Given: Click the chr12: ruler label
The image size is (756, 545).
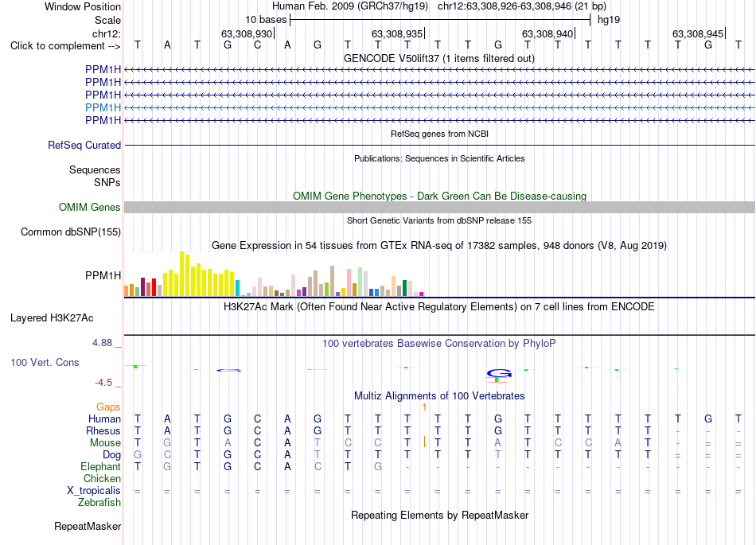Looking at the screenshot, I should [107, 33].
